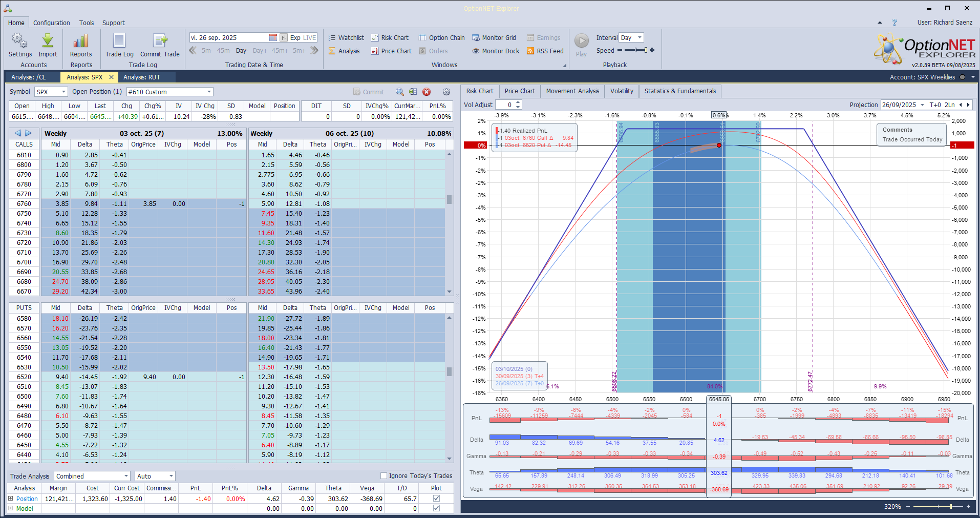Open the Tools ribbon tab
The width and height of the screenshot is (980, 518).
click(x=87, y=23)
